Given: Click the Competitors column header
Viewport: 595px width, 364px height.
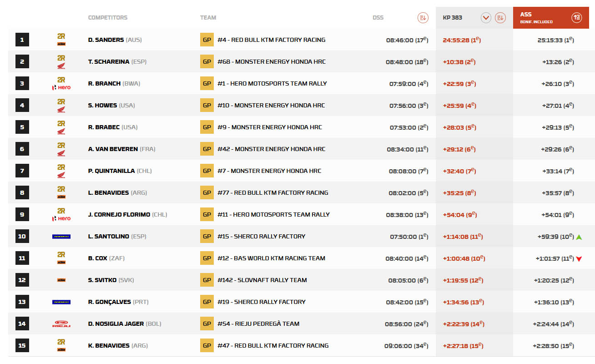Looking at the screenshot, I should 108,18.
